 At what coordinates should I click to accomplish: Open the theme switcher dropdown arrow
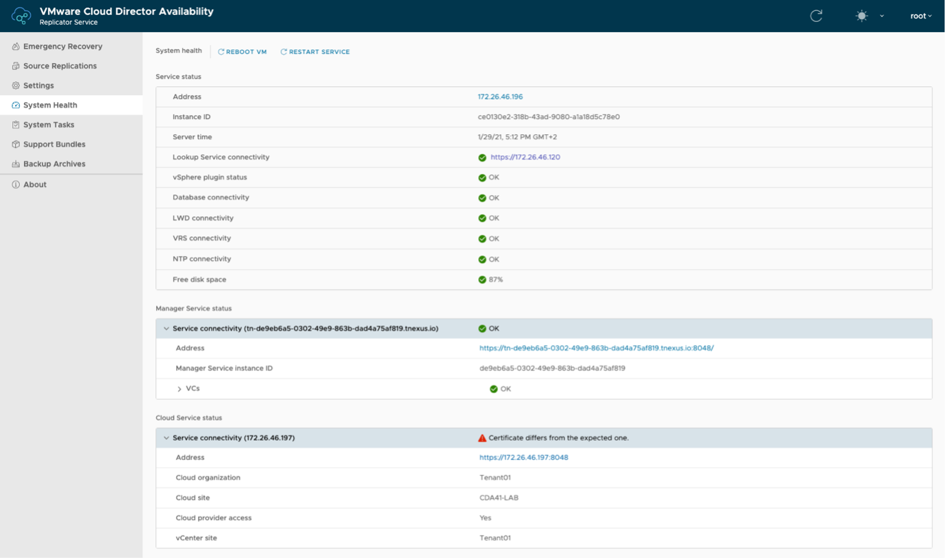882,16
